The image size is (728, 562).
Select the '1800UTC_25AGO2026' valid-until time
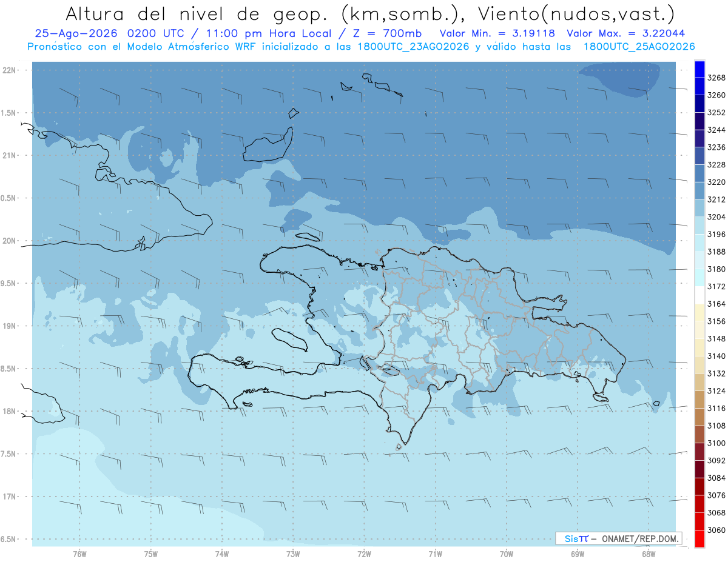tap(639, 47)
